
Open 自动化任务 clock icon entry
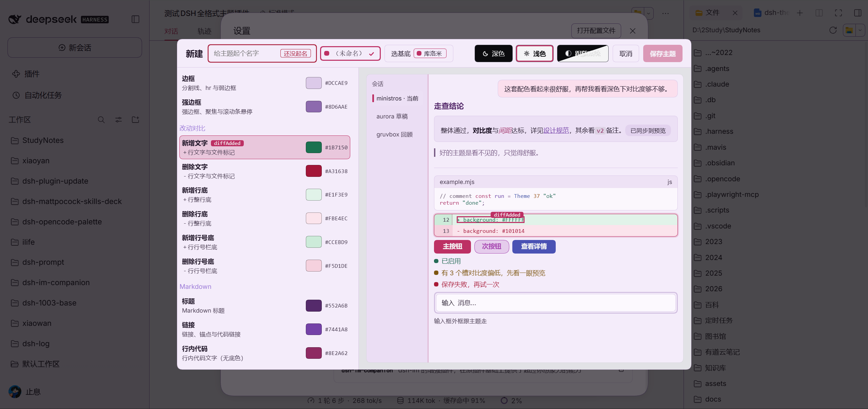tap(16, 95)
